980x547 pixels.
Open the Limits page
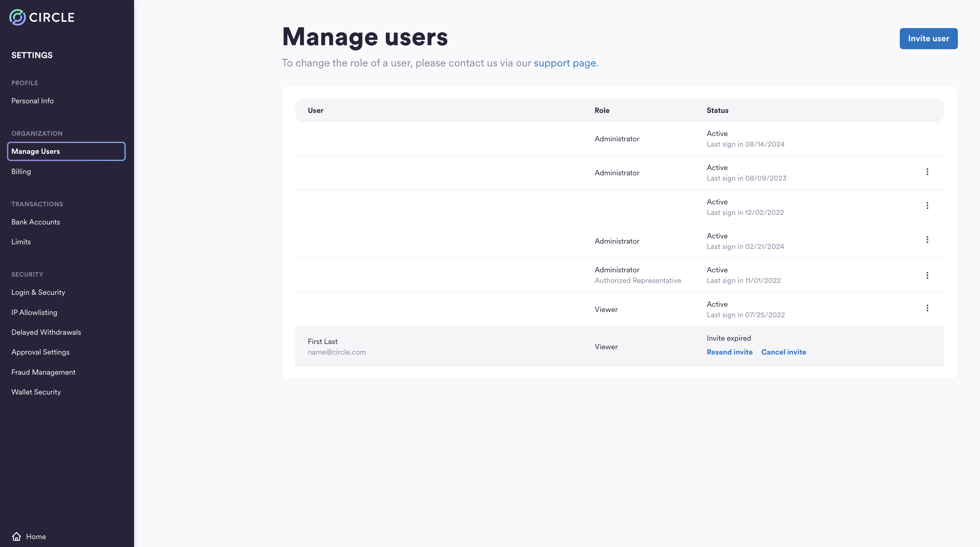[21, 242]
